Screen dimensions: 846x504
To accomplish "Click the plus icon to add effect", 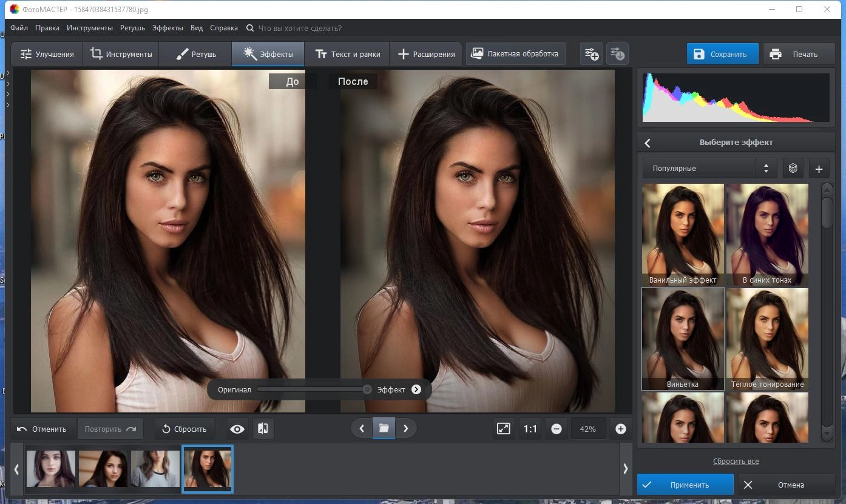I will [819, 169].
